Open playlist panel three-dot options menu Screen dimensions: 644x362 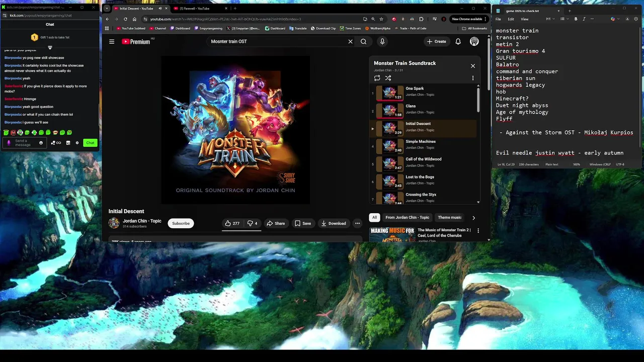click(472, 78)
